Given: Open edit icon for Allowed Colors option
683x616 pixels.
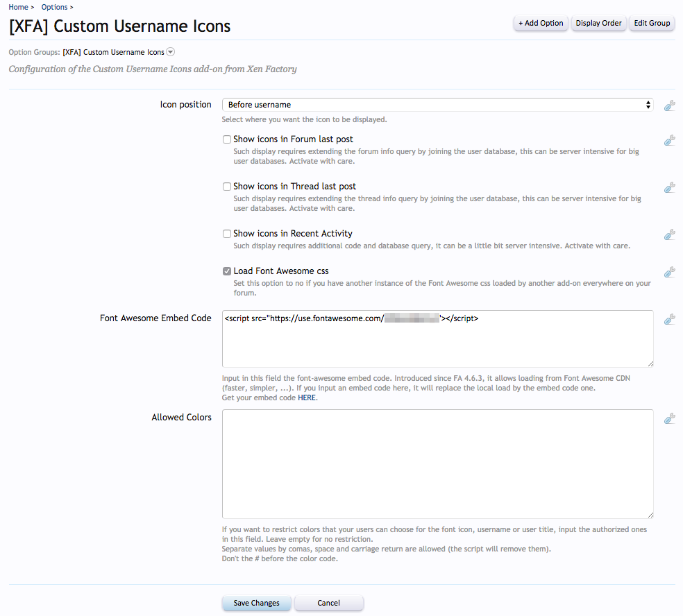Looking at the screenshot, I should click(670, 418).
